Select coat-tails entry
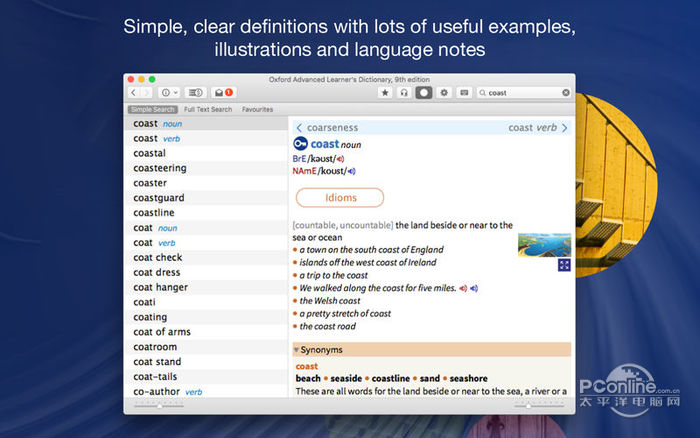The height and width of the screenshot is (438, 700). pyautogui.click(x=206, y=377)
